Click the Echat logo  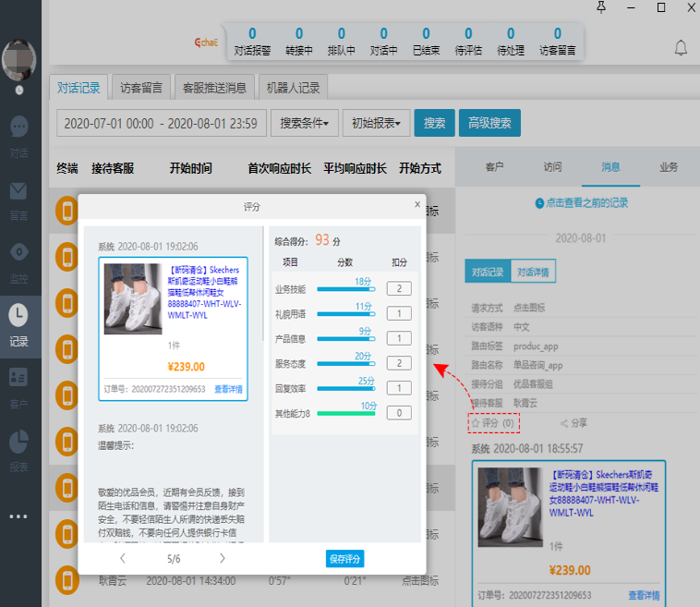[x=206, y=42]
